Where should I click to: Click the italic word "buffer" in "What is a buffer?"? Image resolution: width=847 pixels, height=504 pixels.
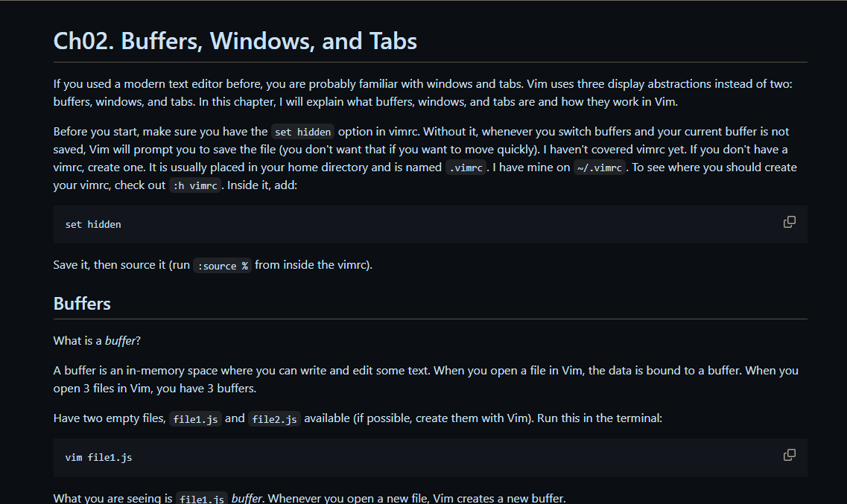point(120,341)
